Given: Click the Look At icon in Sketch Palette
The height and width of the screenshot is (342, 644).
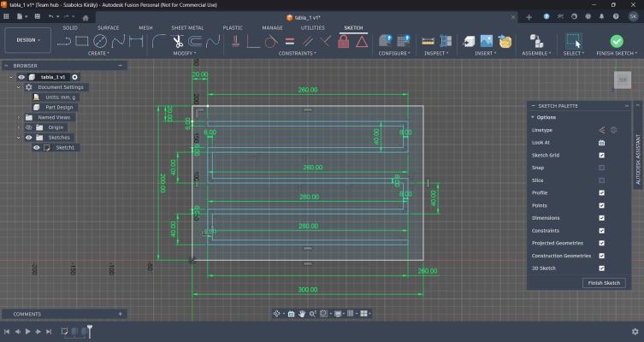Looking at the screenshot, I should pos(601,142).
